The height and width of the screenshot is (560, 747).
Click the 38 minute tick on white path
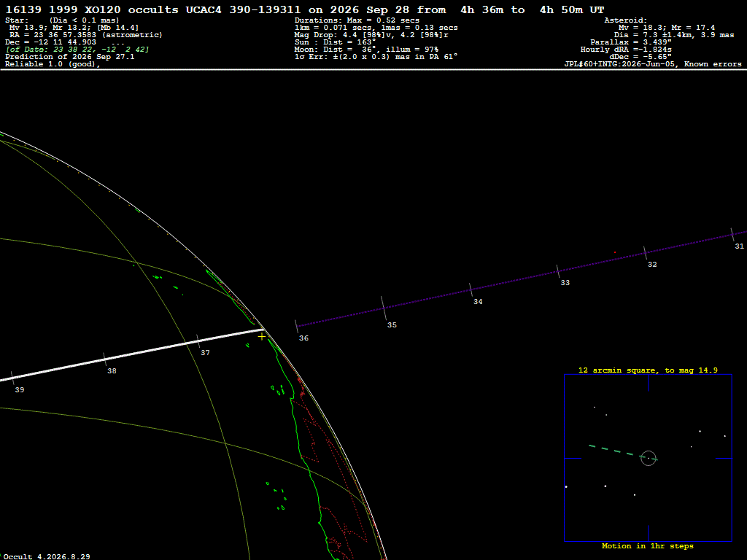(105, 359)
